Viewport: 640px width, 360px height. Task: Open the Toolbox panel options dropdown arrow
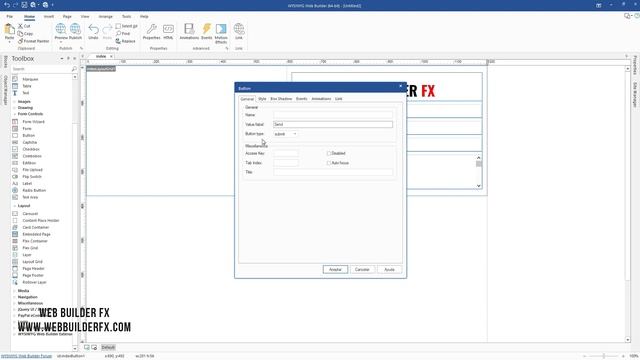pos(62,59)
